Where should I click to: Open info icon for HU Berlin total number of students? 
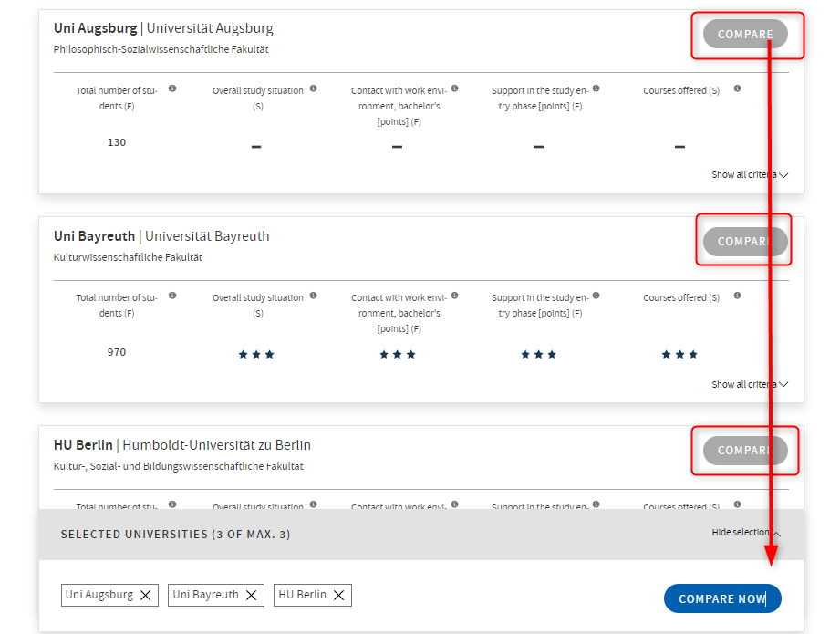pos(172,504)
